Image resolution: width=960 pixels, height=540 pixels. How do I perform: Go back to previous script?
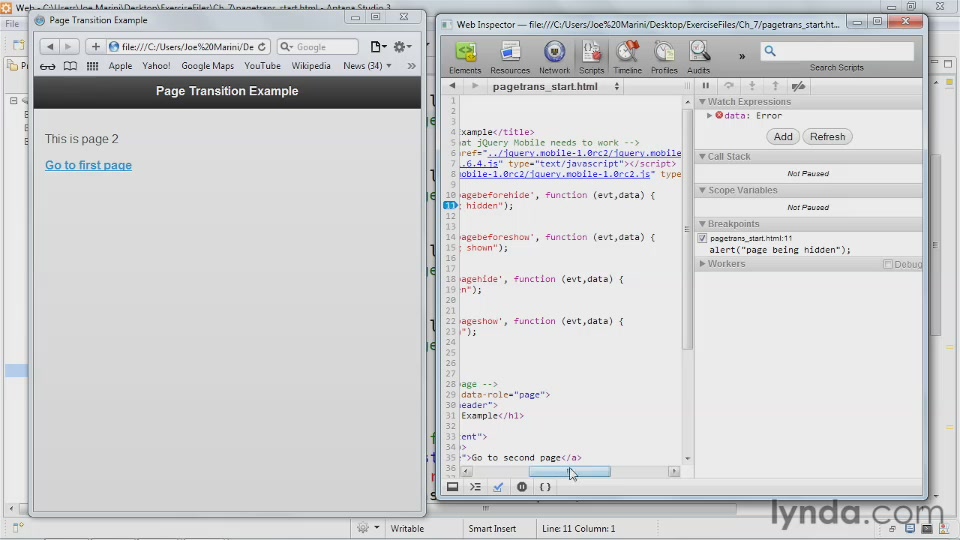(452, 86)
